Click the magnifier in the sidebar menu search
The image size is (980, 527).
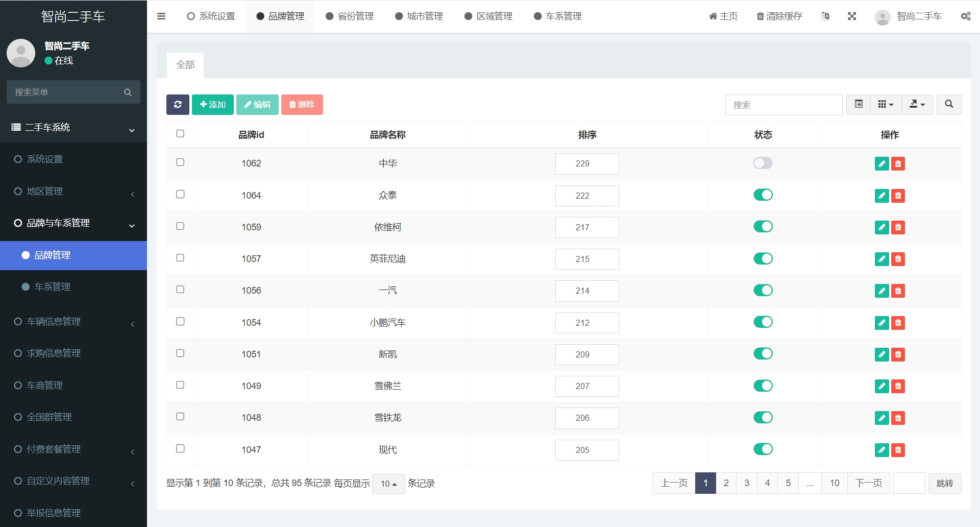(x=128, y=92)
